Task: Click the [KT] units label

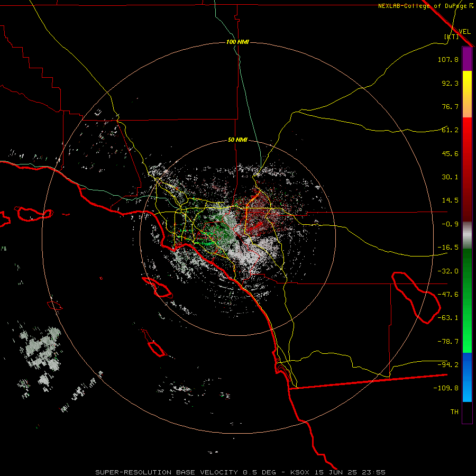Action: pyautogui.click(x=452, y=36)
